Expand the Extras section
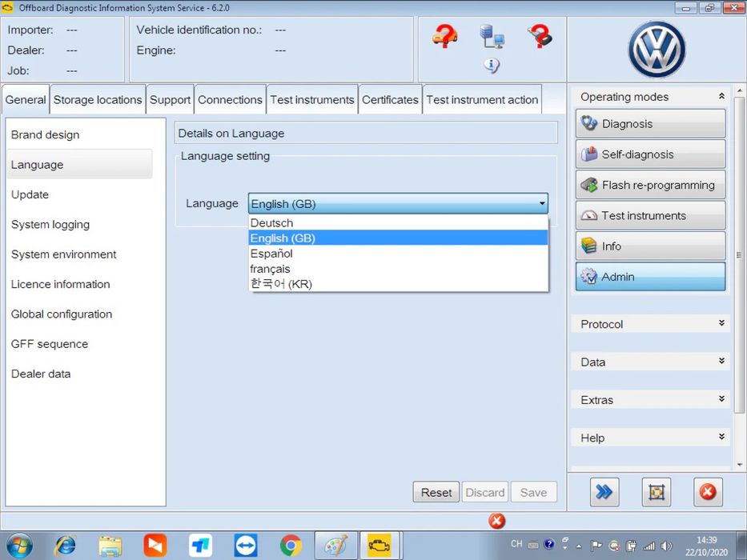Image resolution: width=747 pixels, height=560 pixels. pyautogui.click(x=650, y=400)
